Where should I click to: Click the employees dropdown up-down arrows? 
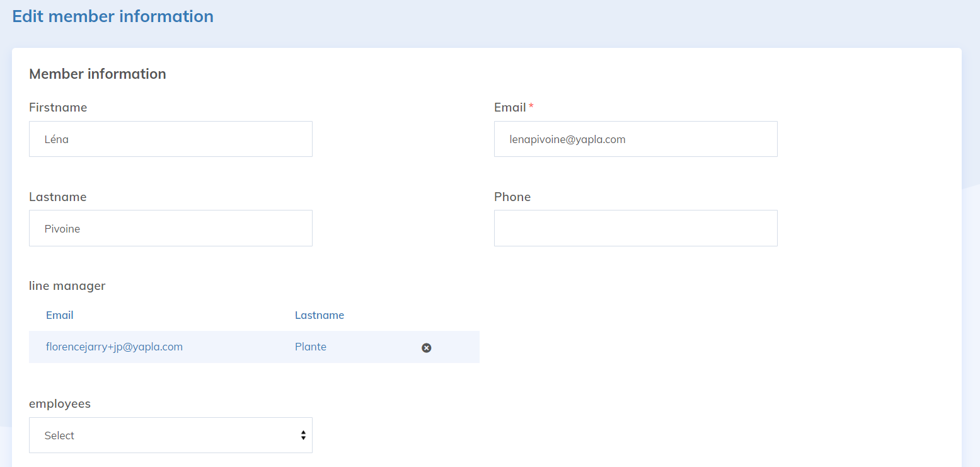(x=303, y=435)
